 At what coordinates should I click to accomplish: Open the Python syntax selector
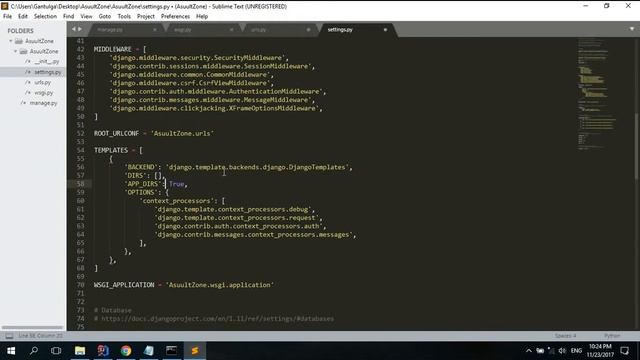point(612,336)
